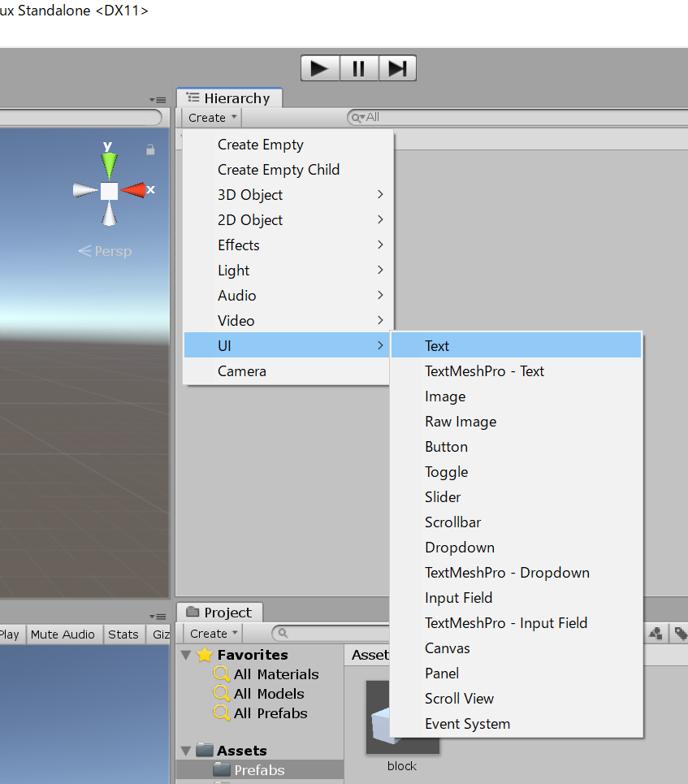This screenshot has width=688, height=784.
Task: Toggle Persp projection mode label
Action: coord(105,251)
